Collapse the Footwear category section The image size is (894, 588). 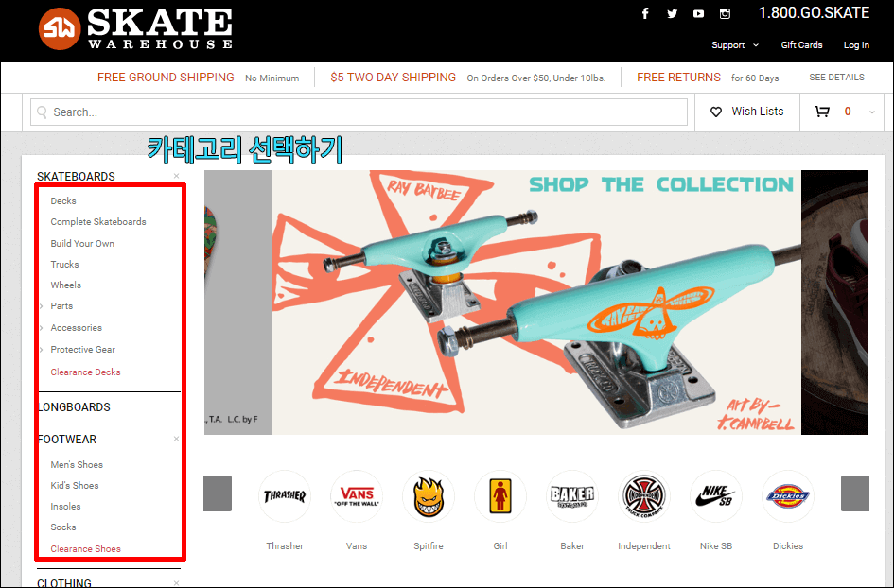(x=176, y=439)
